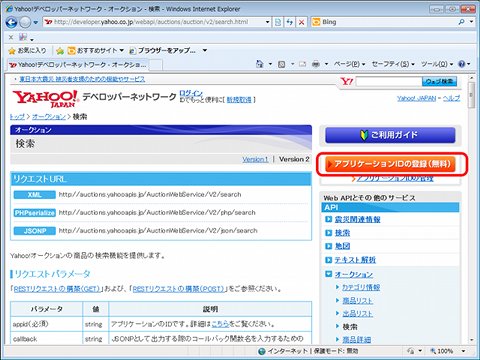Click the blue Help question mark icon

tap(462, 64)
